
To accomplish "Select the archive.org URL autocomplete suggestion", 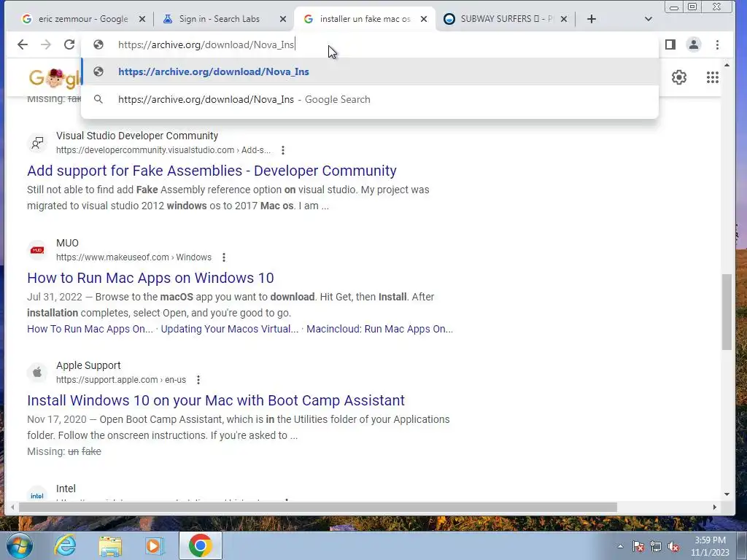I will click(370, 72).
